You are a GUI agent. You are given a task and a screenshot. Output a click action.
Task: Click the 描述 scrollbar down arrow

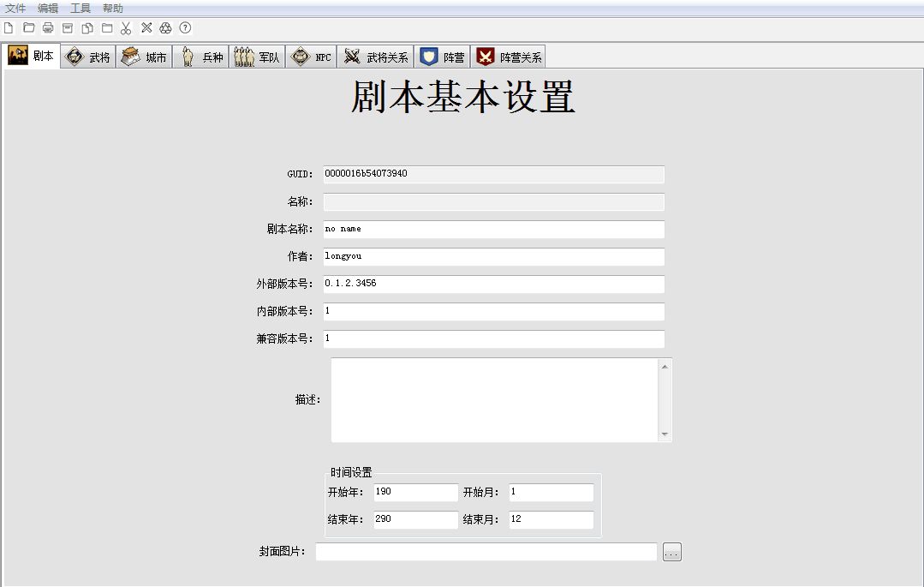coord(665,434)
